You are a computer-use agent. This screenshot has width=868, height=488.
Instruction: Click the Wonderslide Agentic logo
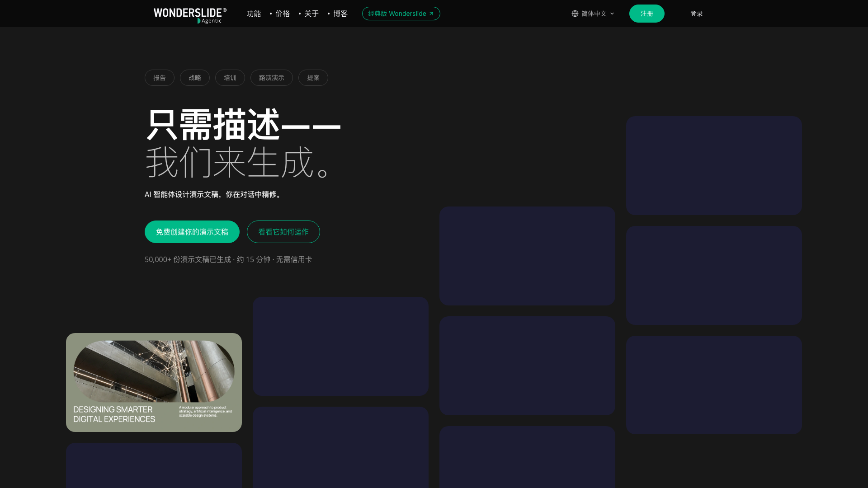pos(190,15)
